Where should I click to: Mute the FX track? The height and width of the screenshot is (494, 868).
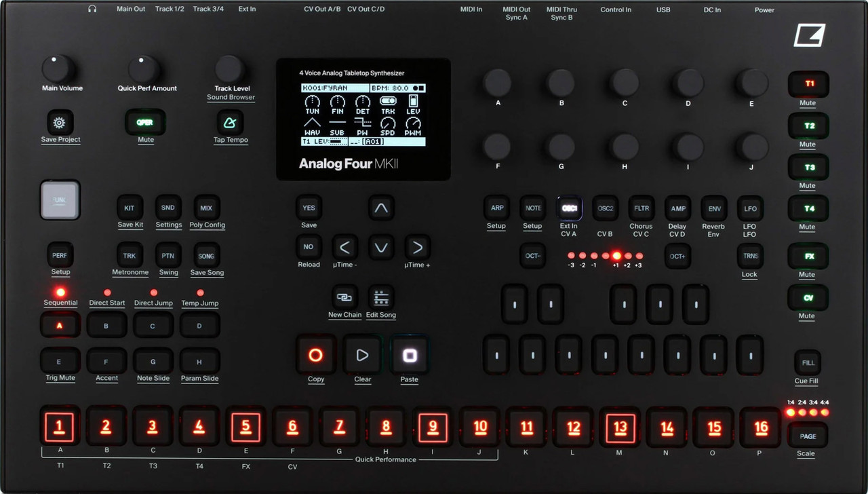[808, 256]
